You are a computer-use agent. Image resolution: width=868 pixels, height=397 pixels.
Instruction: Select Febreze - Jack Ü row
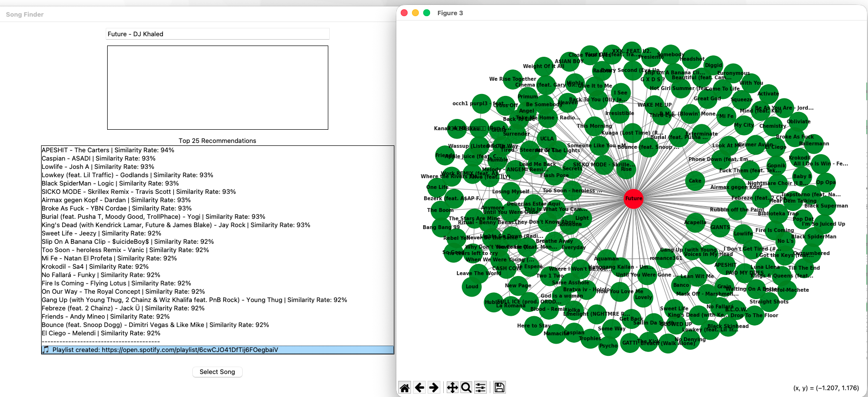tap(218, 308)
